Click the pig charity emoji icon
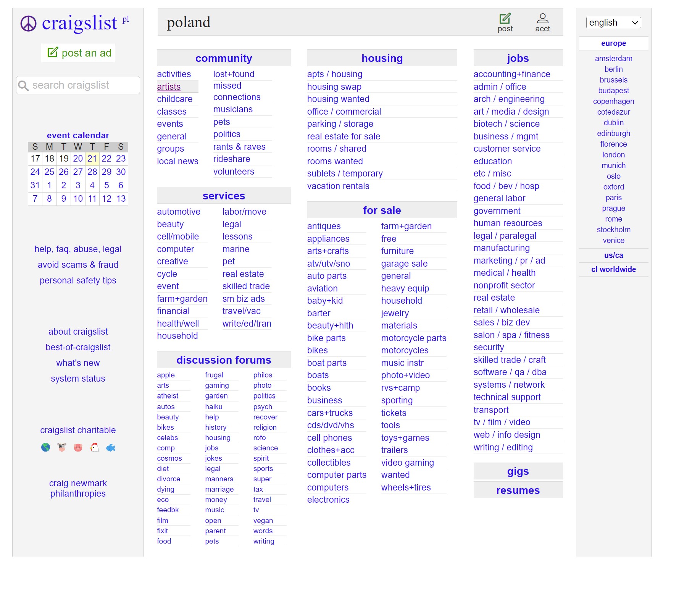700x594 pixels. (x=78, y=447)
